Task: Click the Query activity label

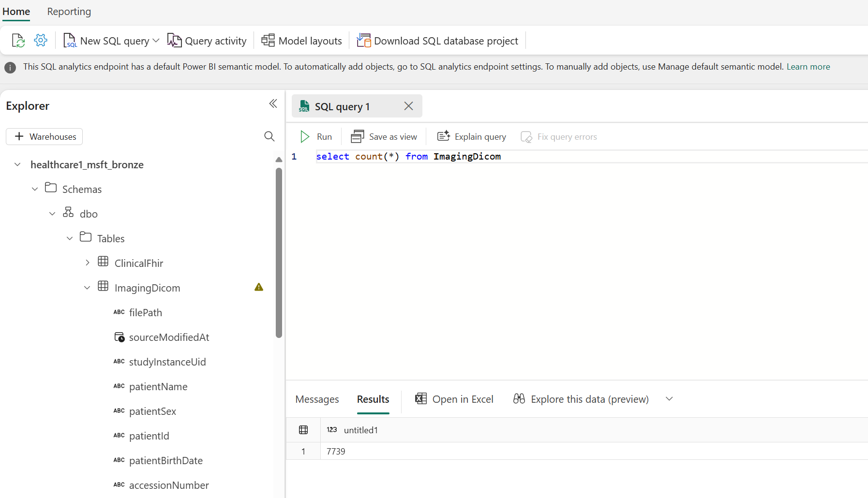Action: [x=216, y=41]
